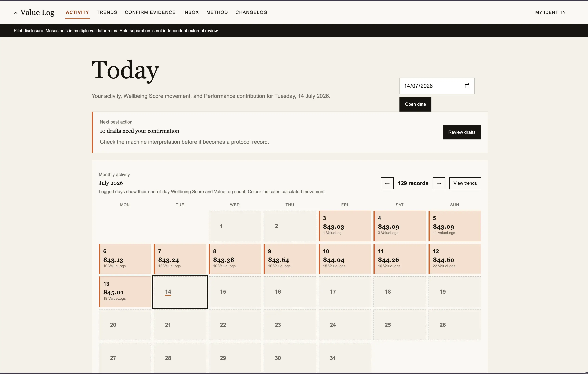Open day 4 with 3 ValueLogs

(x=399, y=226)
